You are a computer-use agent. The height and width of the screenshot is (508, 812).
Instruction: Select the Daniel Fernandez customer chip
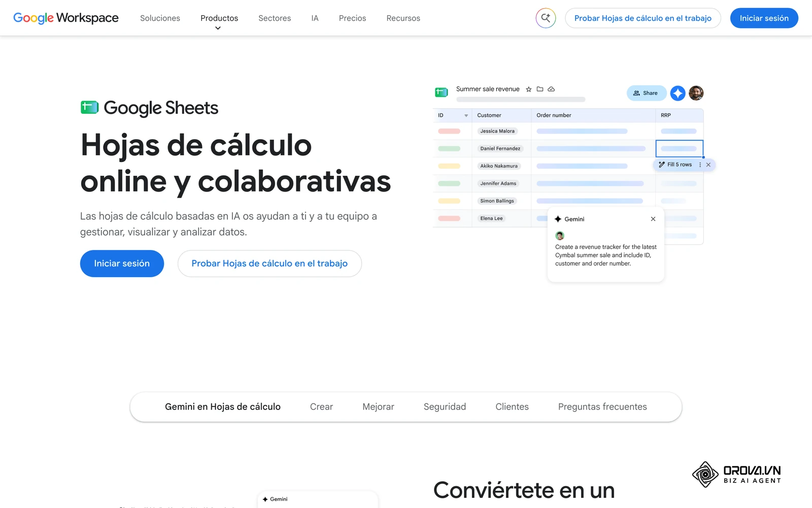click(500, 148)
